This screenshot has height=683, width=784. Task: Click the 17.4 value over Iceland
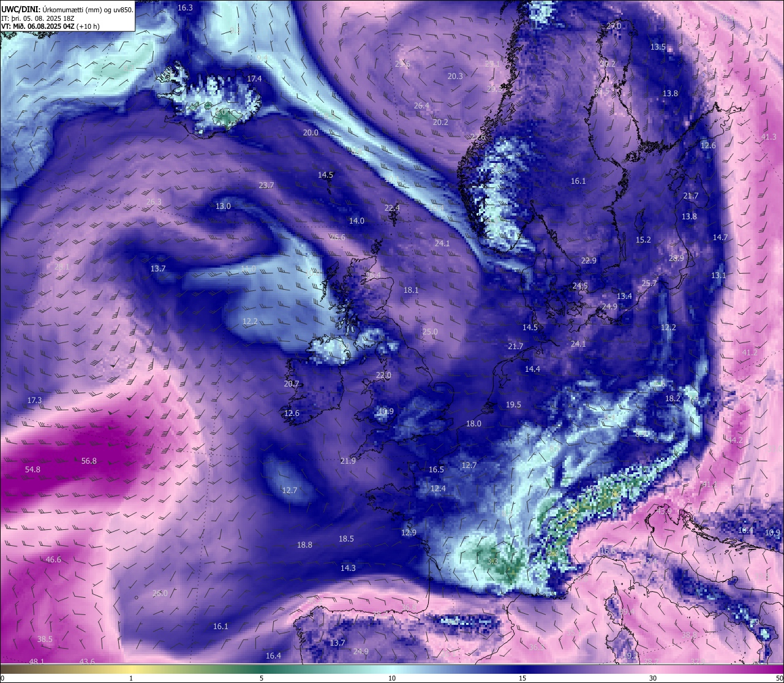pos(254,79)
